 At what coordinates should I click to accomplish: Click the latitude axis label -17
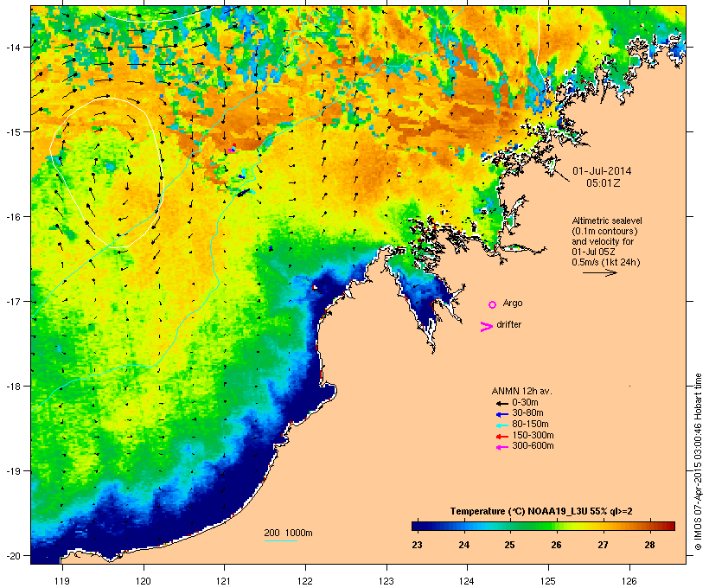[x=12, y=302]
